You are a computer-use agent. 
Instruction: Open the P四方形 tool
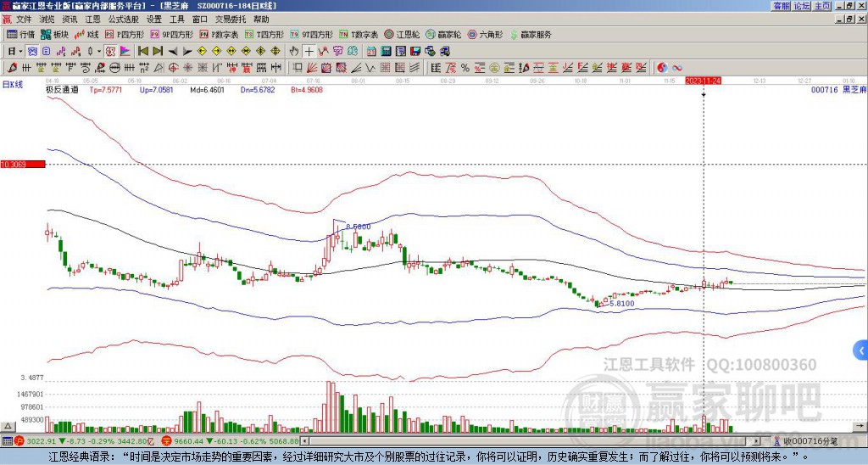125,34
